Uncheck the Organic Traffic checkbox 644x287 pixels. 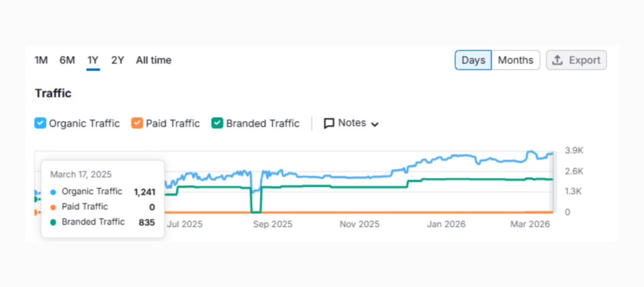tap(40, 123)
